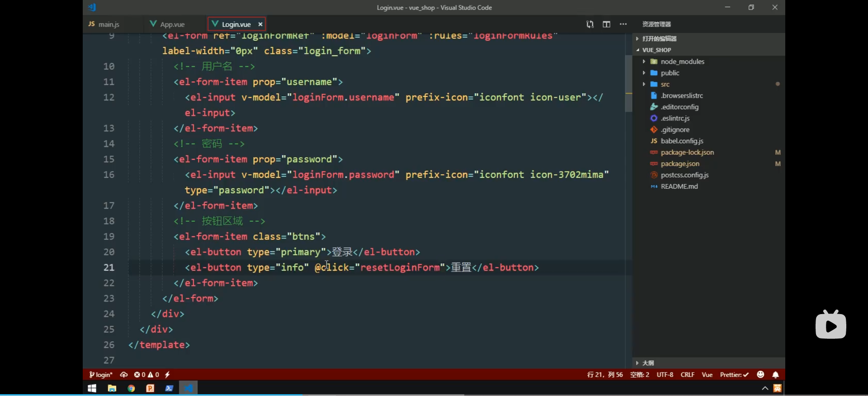Open the .eslintrc.js file

pos(675,118)
